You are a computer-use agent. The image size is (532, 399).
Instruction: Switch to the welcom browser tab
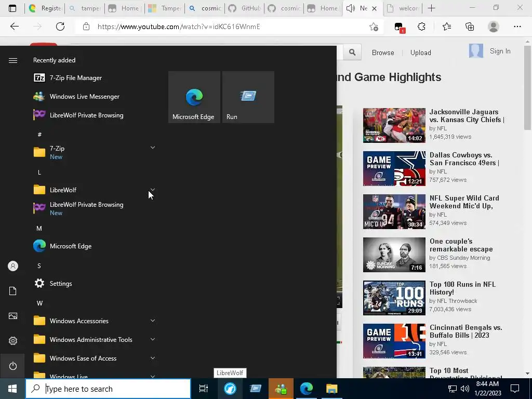pos(403,8)
